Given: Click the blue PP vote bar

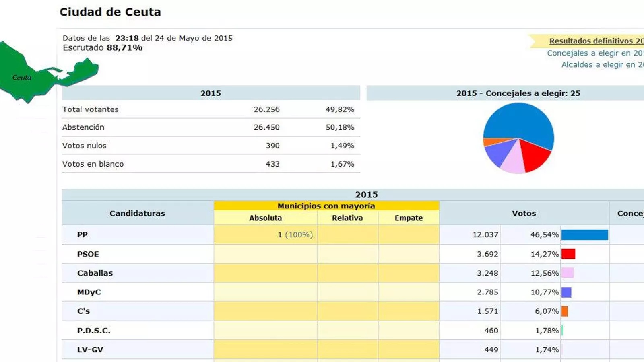Looking at the screenshot, I should click(x=584, y=235).
